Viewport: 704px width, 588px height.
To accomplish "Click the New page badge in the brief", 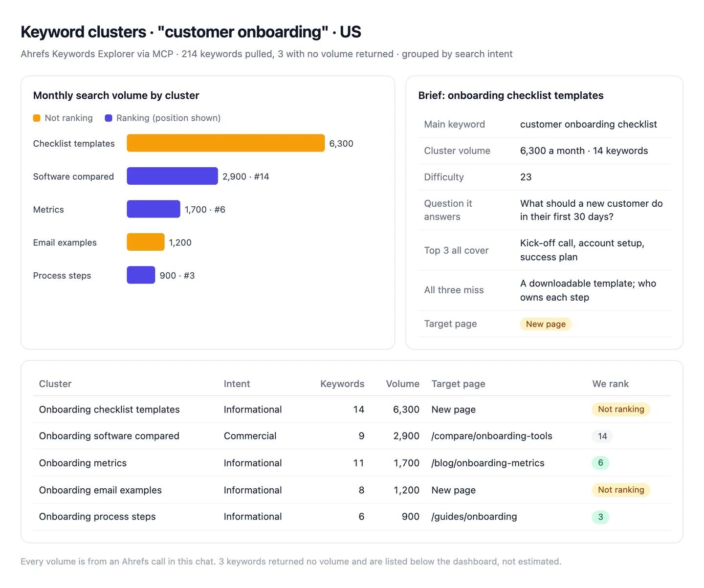I will pos(546,324).
